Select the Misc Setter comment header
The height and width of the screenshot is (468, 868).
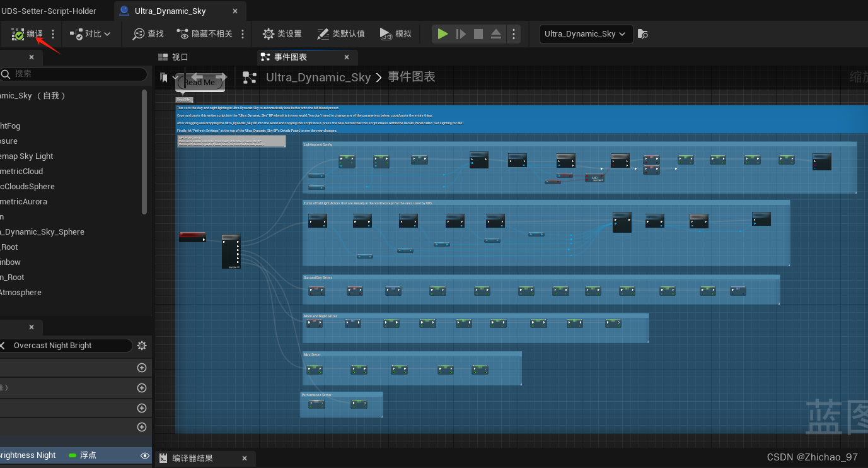(x=412, y=354)
